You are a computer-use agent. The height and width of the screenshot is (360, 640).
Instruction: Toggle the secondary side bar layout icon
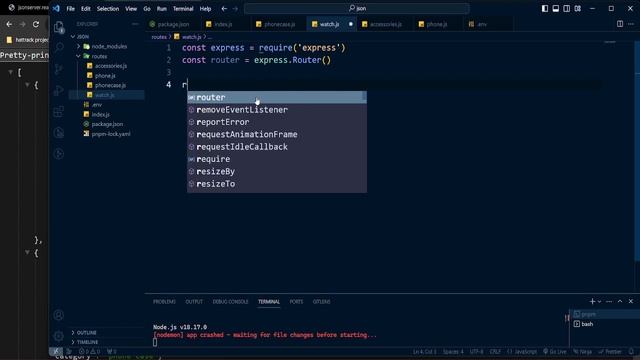click(x=567, y=9)
